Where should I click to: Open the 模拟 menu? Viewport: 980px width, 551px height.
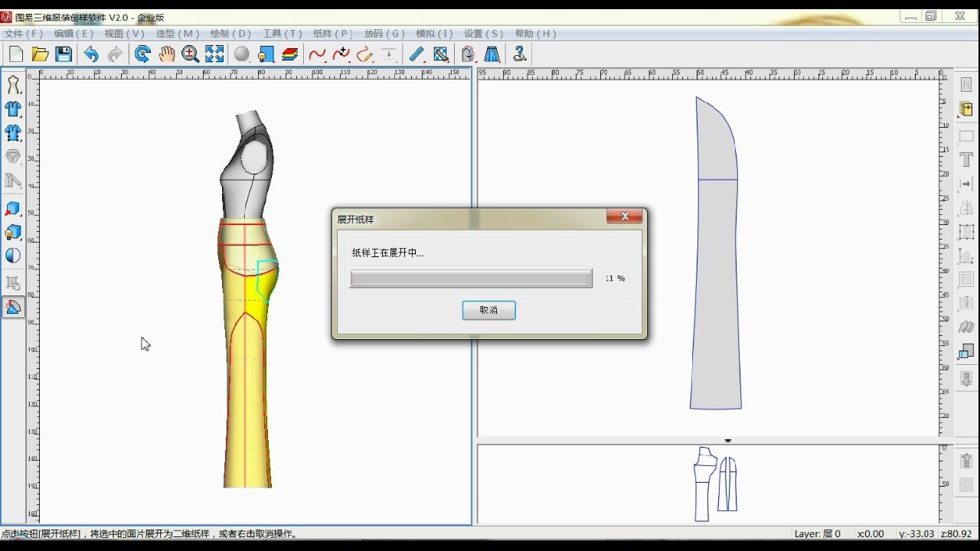click(x=433, y=33)
